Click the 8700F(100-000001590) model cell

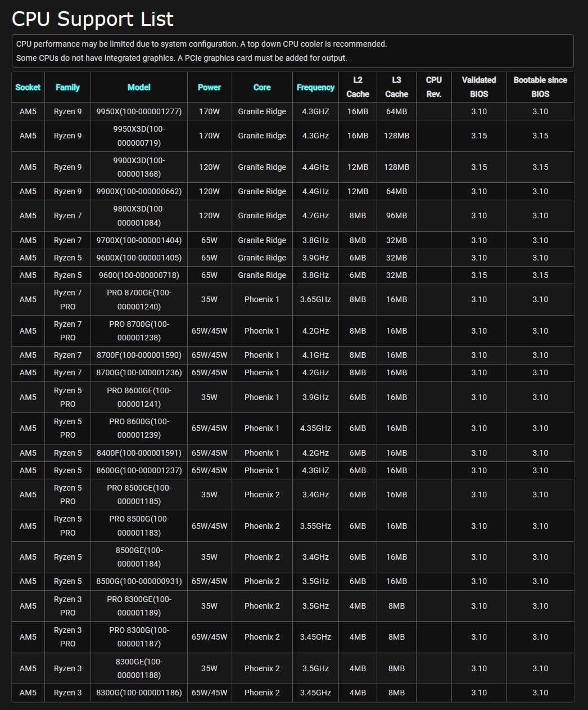coord(139,355)
